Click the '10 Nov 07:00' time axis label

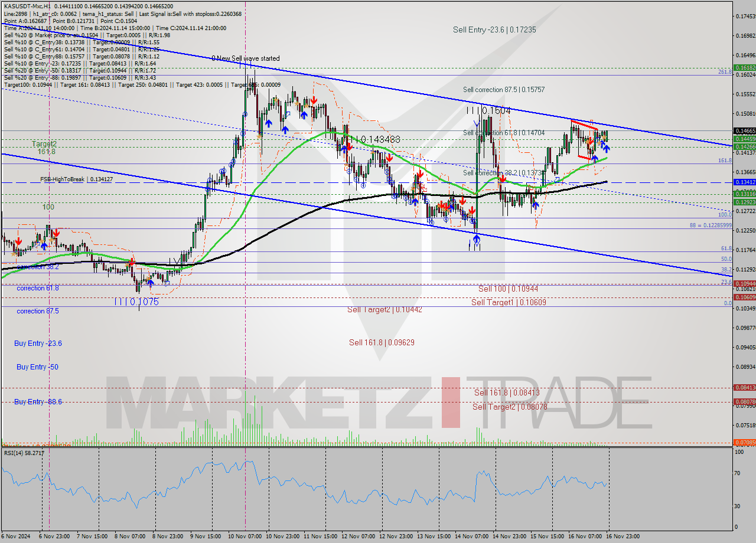[243, 536]
